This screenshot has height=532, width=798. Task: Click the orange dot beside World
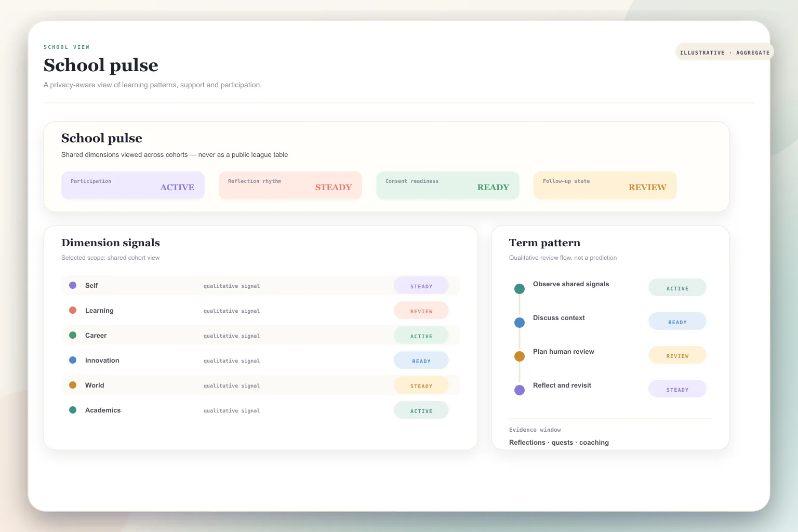click(x=73, y=385)
